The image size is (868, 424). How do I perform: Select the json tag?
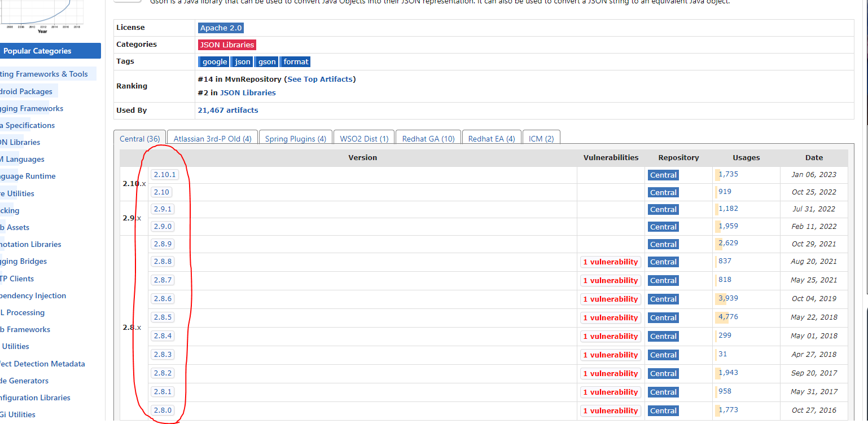243,61
